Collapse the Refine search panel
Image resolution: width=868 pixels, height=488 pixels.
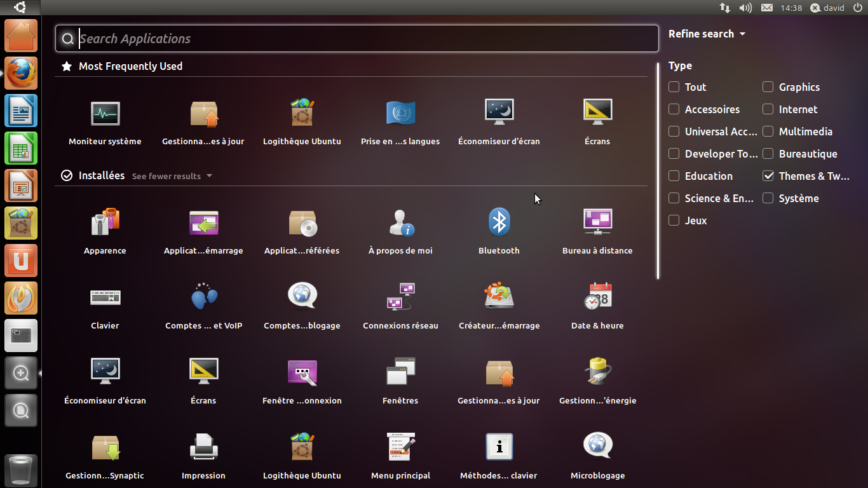[706, 34]
